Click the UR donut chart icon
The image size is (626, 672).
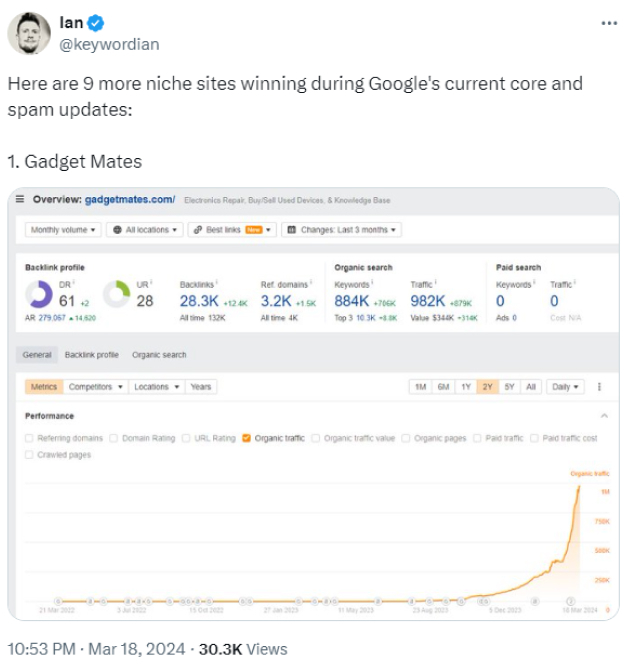click(116, 294)
